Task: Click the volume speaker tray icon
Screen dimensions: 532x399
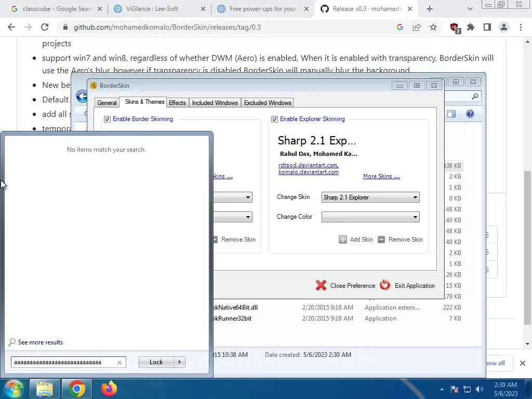Action: 480,389
